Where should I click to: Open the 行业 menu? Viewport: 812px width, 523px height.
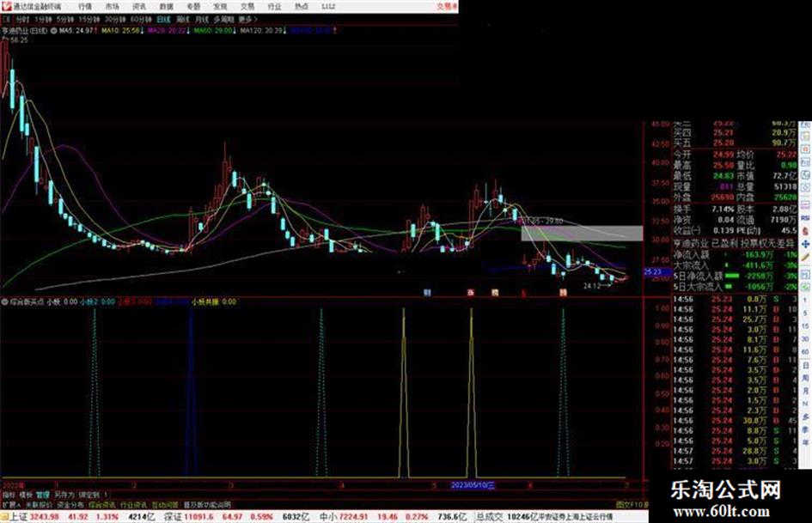point(274,7)
